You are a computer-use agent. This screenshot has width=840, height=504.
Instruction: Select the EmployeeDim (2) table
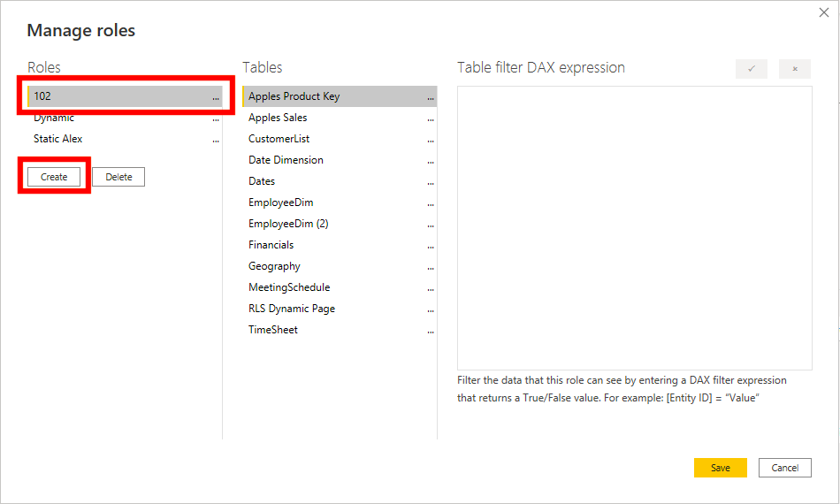click(x=288, y=224)
